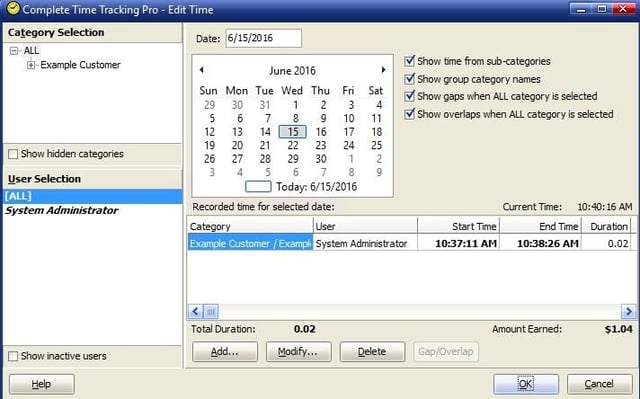Select June 20 in the calendar
This screenshot has width=640, height=399.
237,145
